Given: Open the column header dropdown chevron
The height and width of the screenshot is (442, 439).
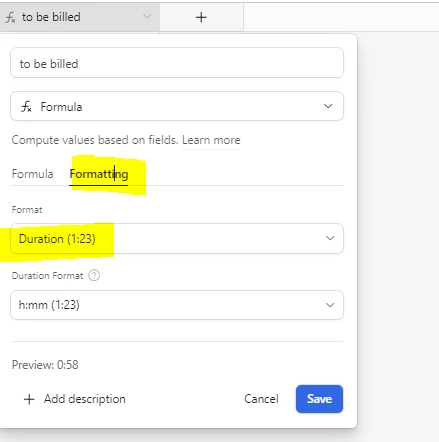Looking at the screenshot, I should coord(147,16).
